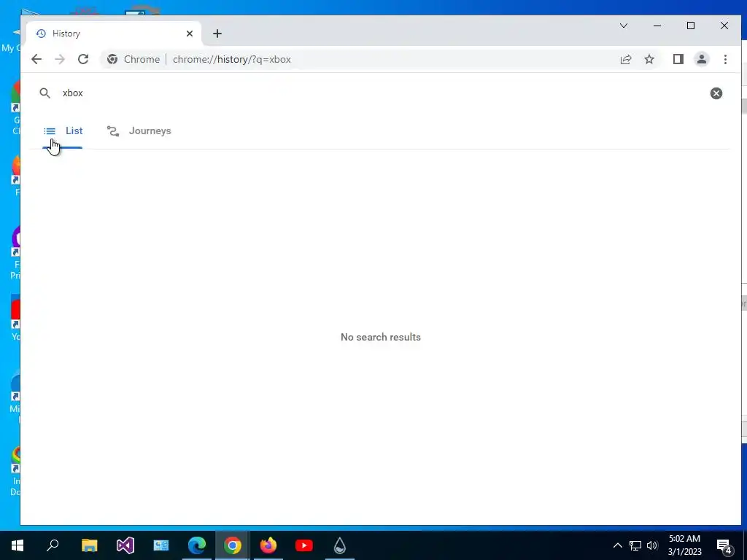Screen dimensions: 747x560
Task: Click the network icon in the system tray
Action: point(635,545)
